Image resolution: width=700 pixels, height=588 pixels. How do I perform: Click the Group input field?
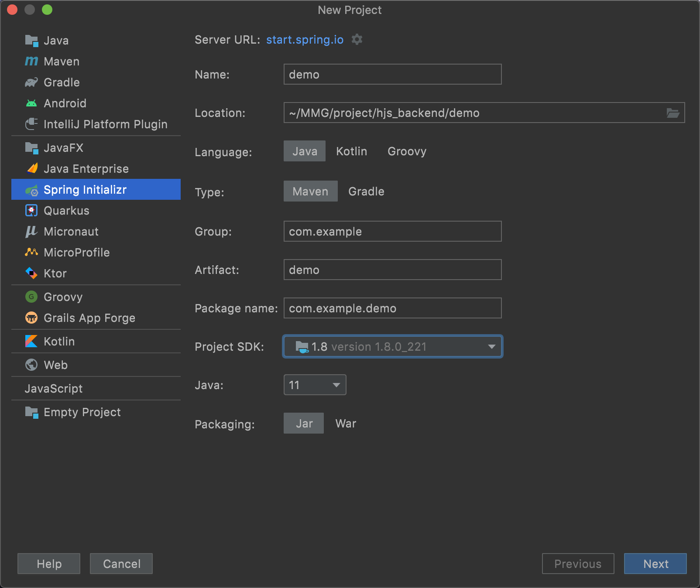[x=393, y=231]
